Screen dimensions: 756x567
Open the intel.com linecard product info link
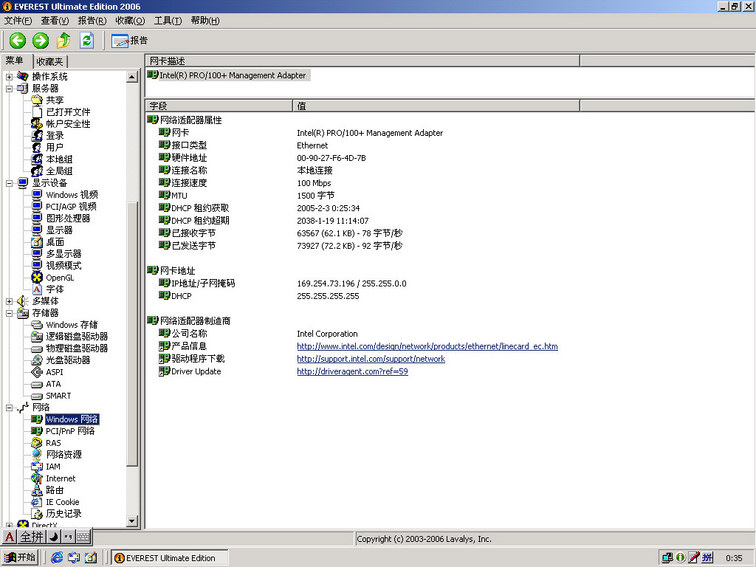tap(427, 346)
